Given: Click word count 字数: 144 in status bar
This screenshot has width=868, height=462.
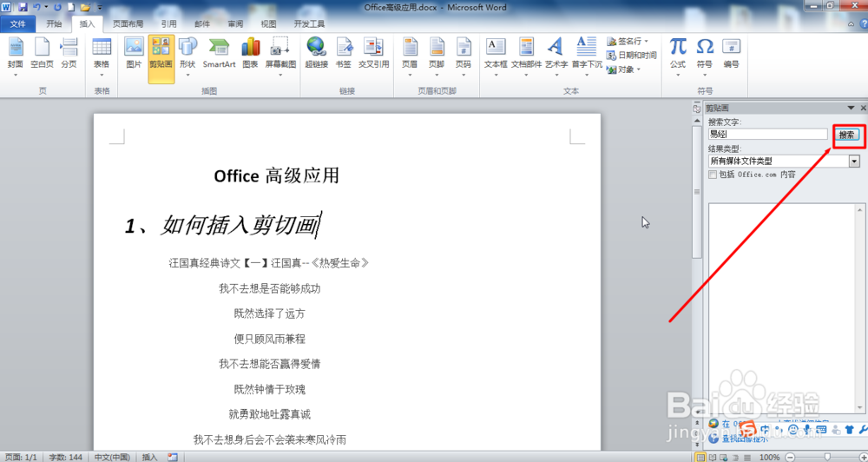Looking at the screenshot, I should coord(65,457).
